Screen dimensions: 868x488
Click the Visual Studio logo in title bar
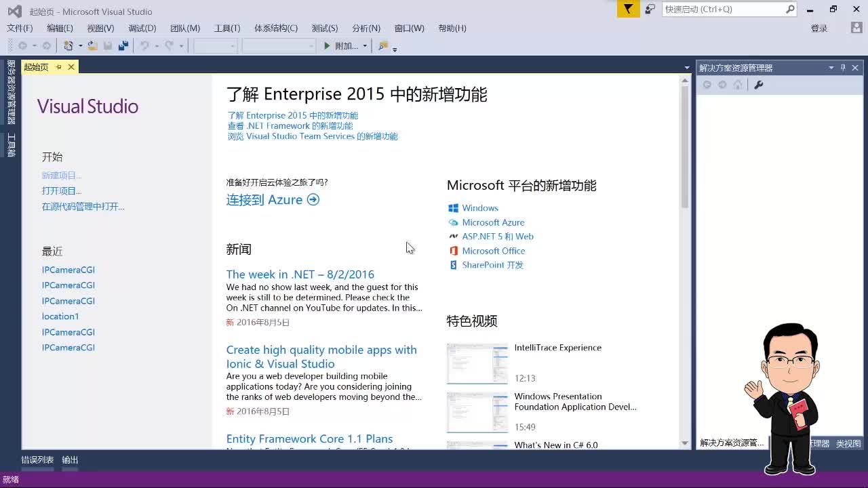pos(14,12)
